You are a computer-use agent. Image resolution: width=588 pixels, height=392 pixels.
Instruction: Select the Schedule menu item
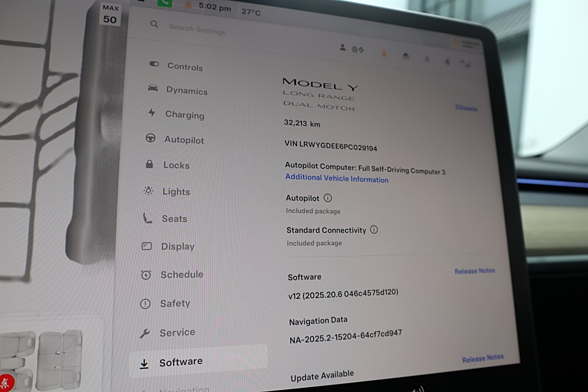coord(171,274)
